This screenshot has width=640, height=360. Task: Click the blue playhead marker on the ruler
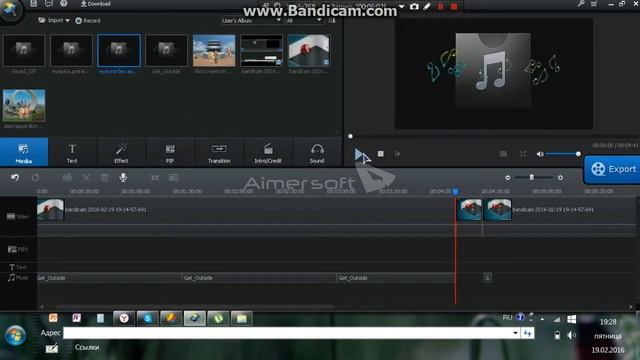455,191
